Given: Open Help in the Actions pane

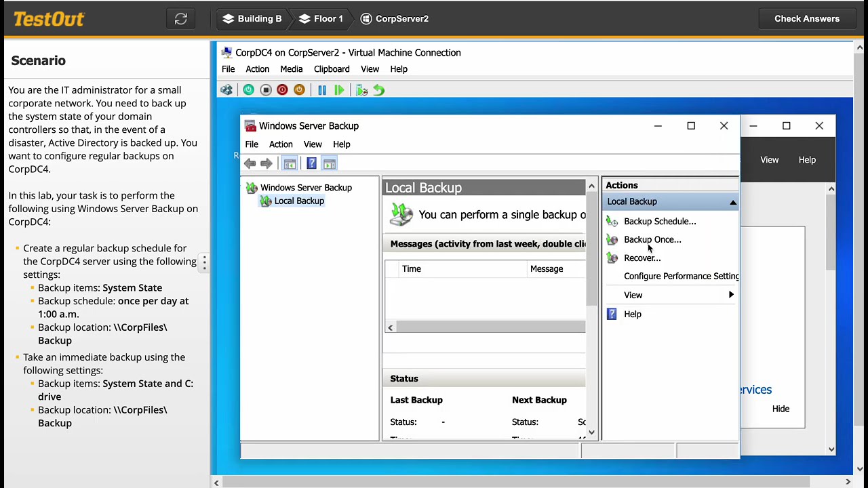Looking at the screenshot, I should tap(633, 314).
